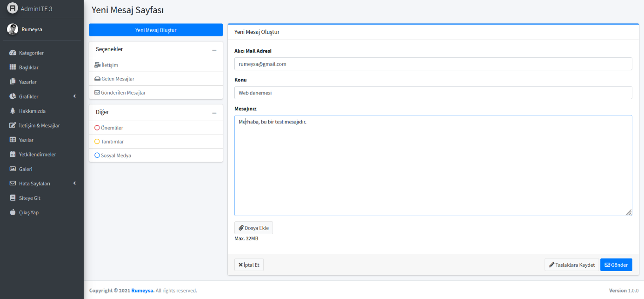Select the Sosyal Medya label circle
This screenshot has width=644, height=299.
(x=97, y=155)
